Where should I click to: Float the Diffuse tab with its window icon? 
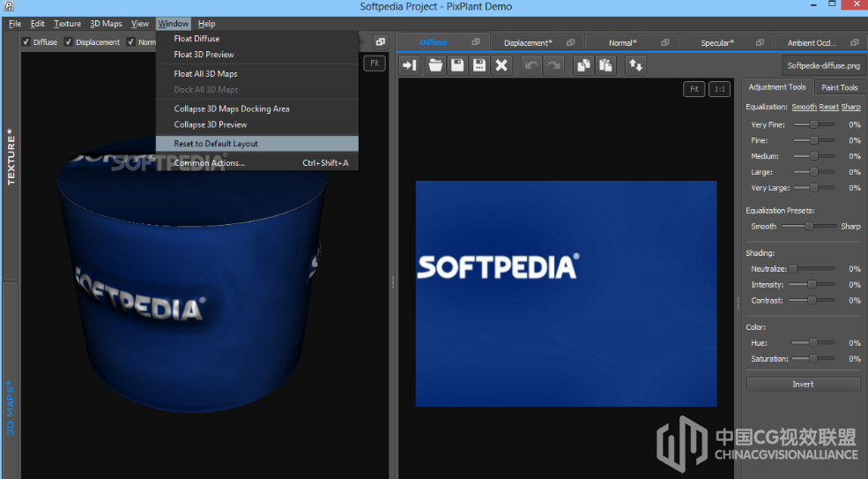(476, 42)
